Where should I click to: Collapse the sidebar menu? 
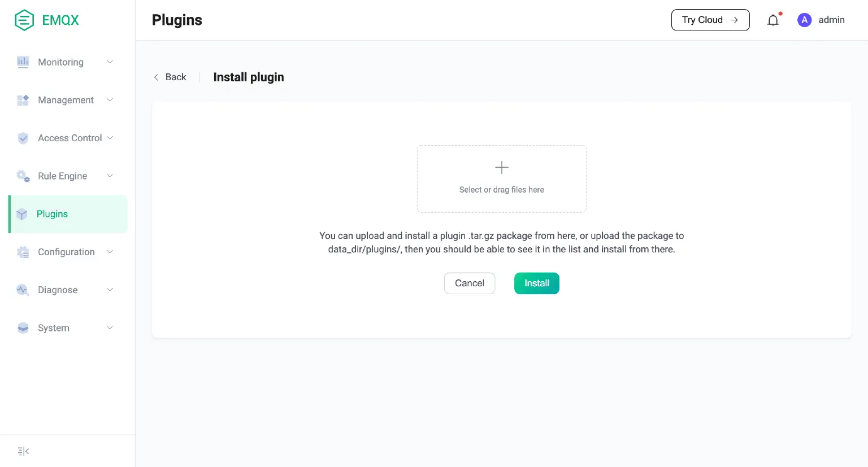23,451
